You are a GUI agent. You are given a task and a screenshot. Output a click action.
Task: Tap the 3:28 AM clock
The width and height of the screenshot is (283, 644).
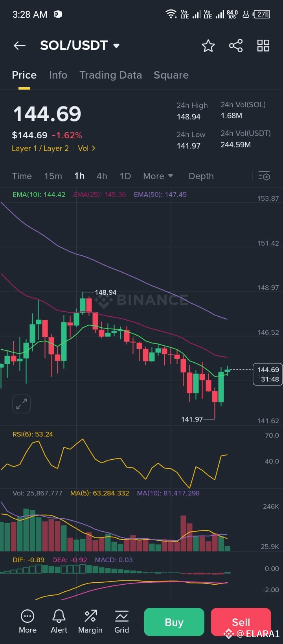[x=30, y=15]
